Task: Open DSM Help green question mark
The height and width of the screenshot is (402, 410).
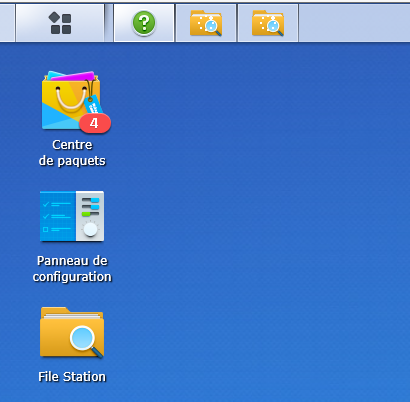Action: click(144, 23)
